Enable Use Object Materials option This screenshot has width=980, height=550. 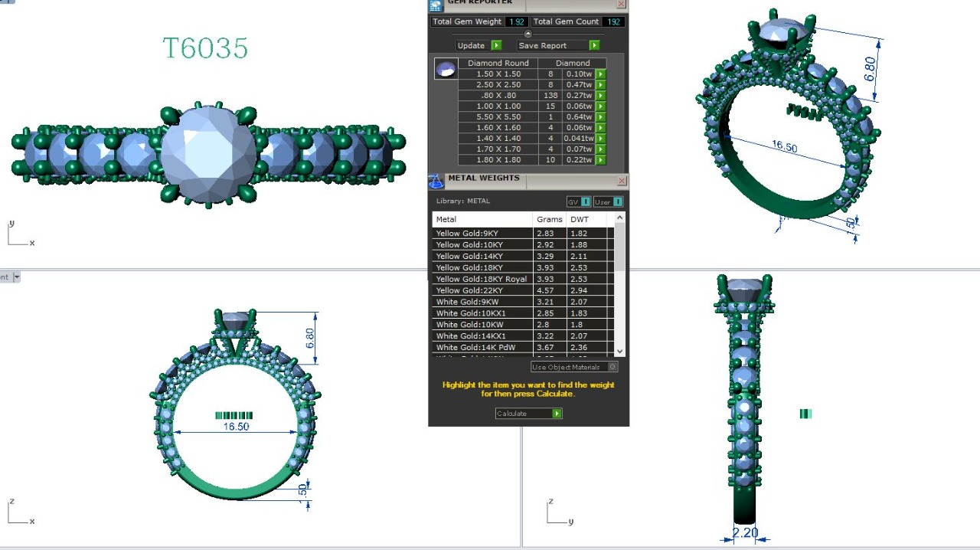[612, 367]
